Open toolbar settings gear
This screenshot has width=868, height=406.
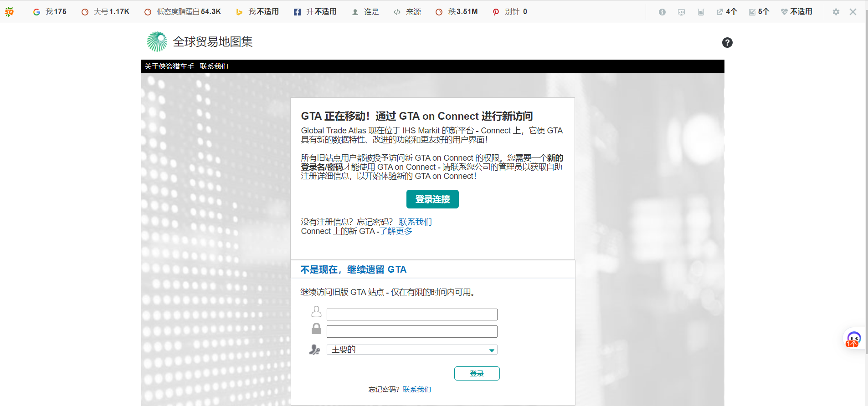click(x=836, y=12)
